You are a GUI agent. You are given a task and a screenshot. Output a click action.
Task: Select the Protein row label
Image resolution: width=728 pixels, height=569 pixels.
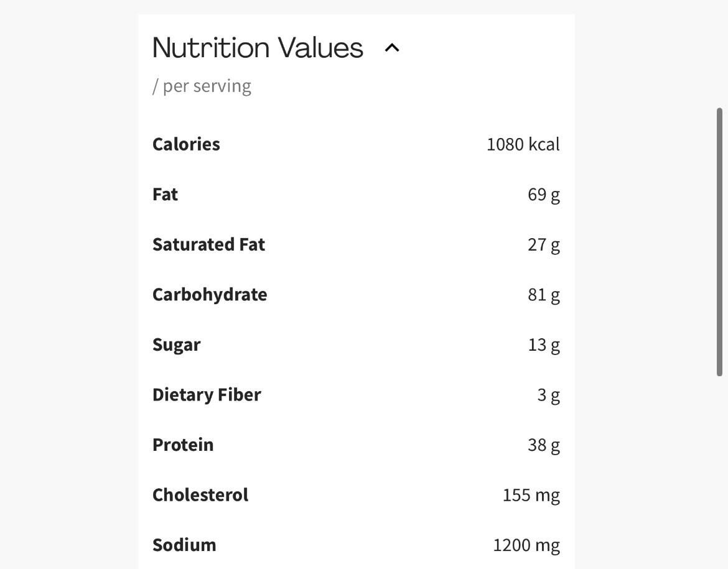point(183,445)
